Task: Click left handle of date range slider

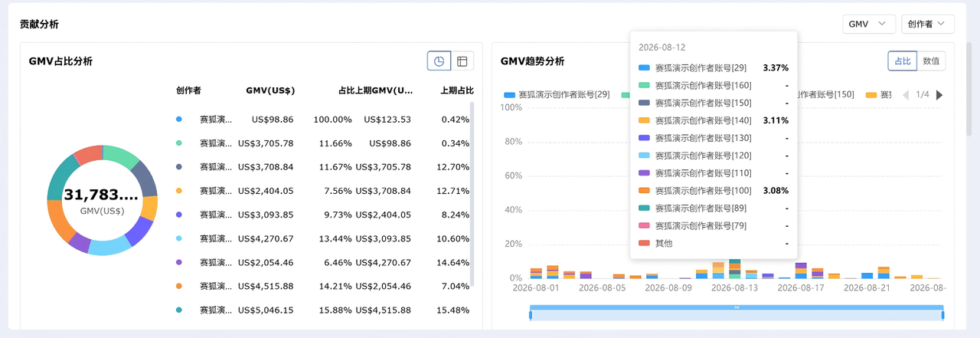Action: (x=530, y=313)
